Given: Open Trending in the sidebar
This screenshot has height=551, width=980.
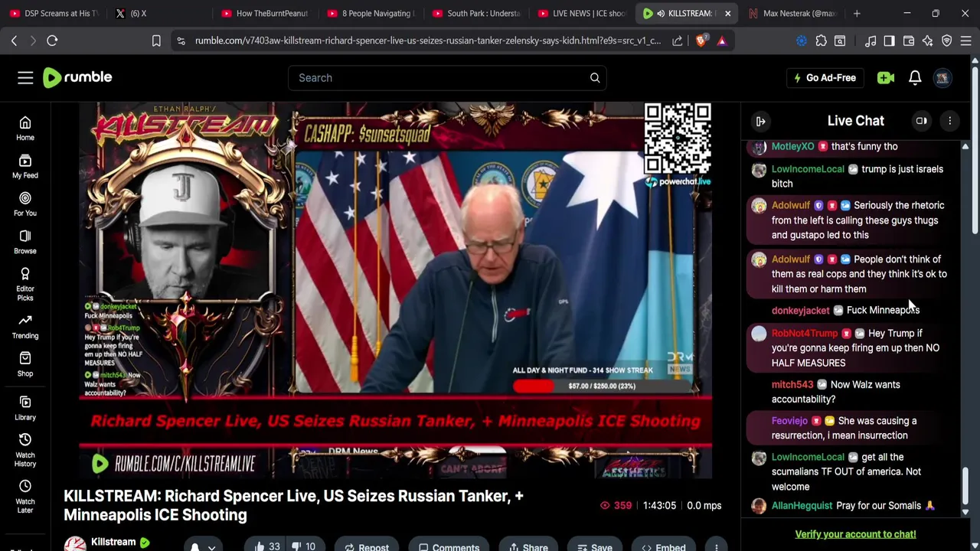Looking at the screenshot, I should [x=25, y=327].
